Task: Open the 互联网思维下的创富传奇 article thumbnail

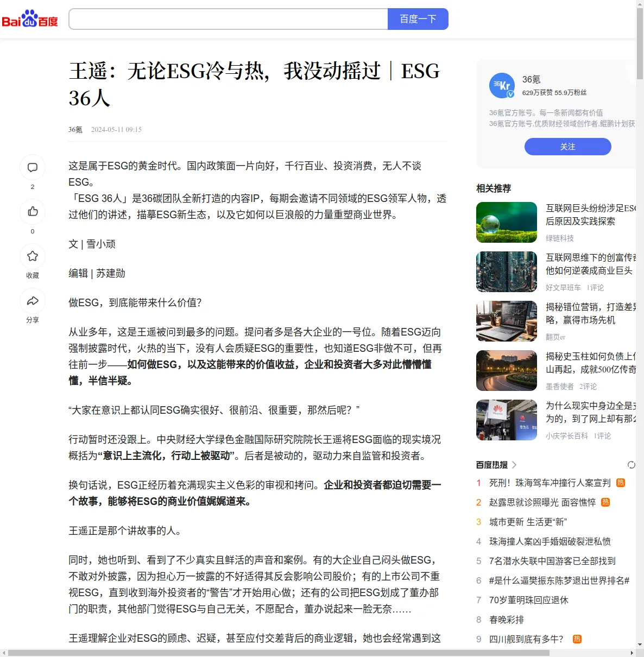Action: point(507,272)
